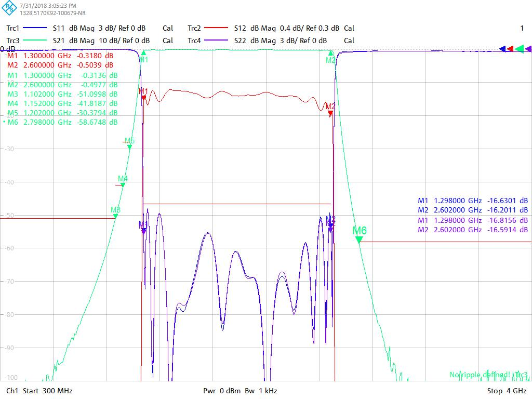532x399 pixels.
Task: Select the M6 2.798000 GHz marker readout row
Action: [x=62, y=122]
